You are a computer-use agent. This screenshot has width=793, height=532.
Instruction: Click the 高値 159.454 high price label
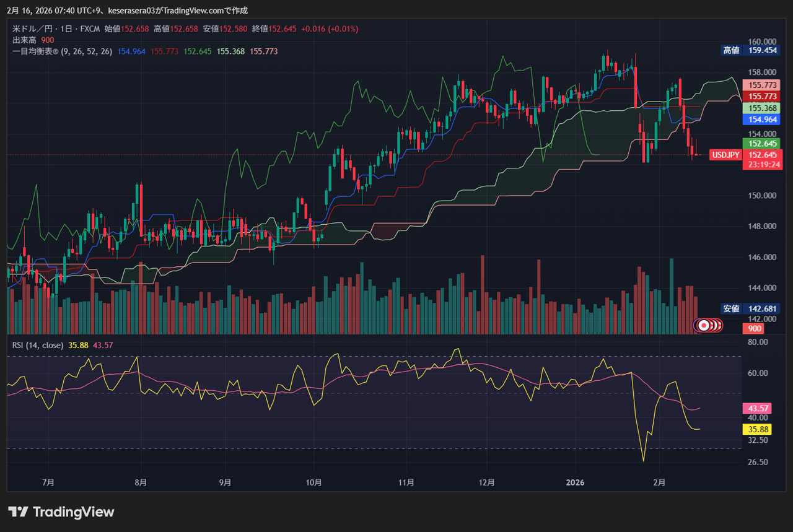pos(751,50)
